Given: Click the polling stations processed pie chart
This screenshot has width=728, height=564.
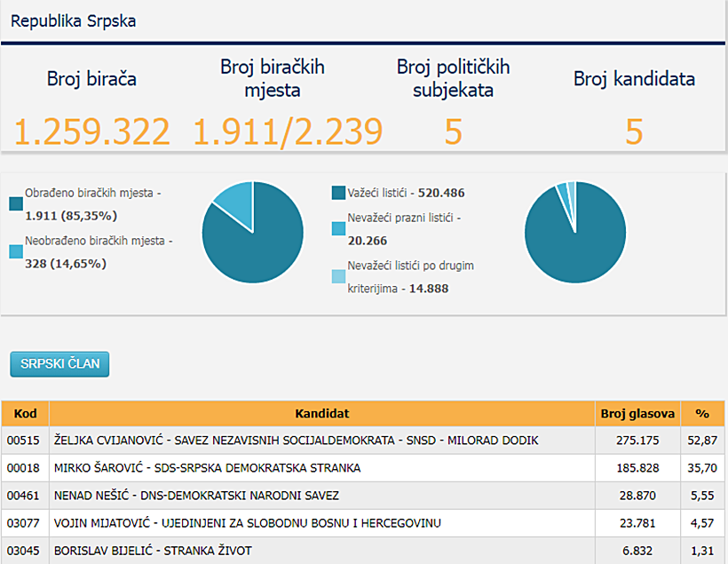Looking at the screenshot, I should 252,232.
